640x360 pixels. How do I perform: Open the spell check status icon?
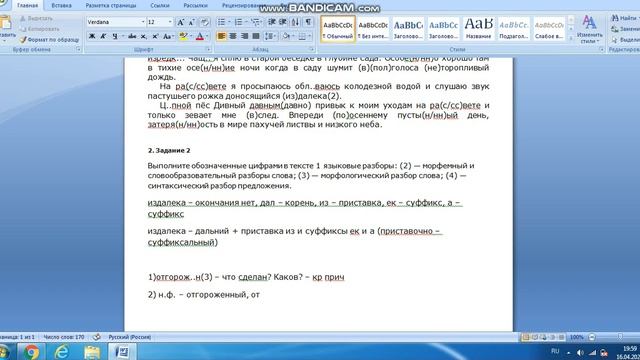(97, 337)
